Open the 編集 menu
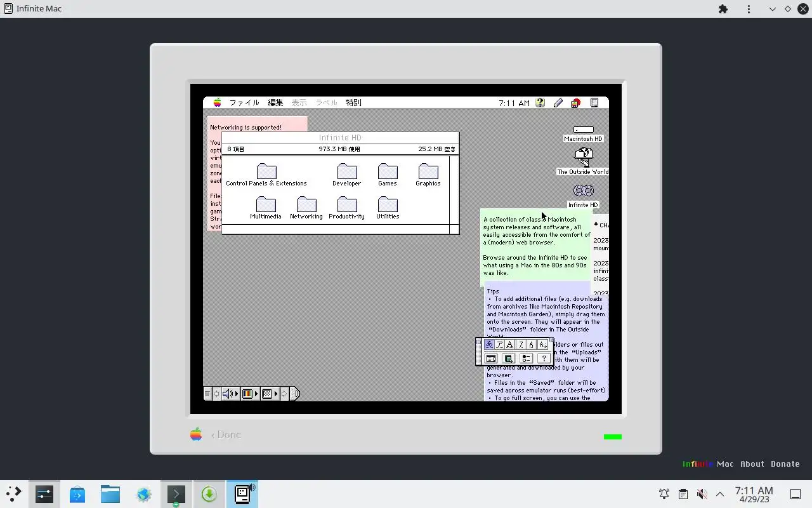The image size is (812, 508). (x=275, y=103)
